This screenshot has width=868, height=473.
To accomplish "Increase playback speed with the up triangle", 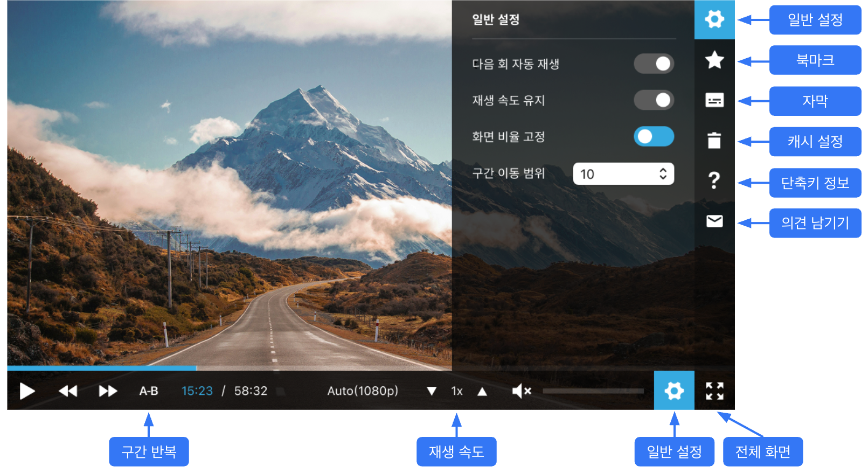I will 482,391.
